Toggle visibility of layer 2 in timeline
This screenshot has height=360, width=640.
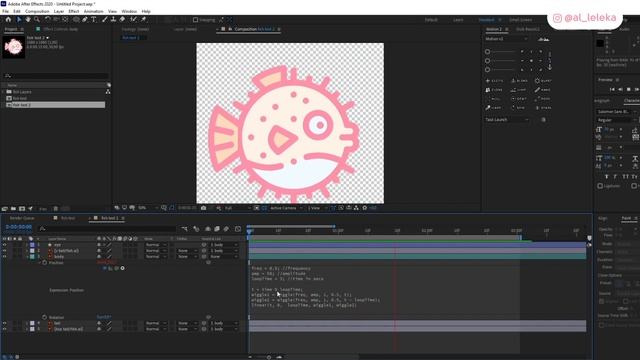coord(4,251)
